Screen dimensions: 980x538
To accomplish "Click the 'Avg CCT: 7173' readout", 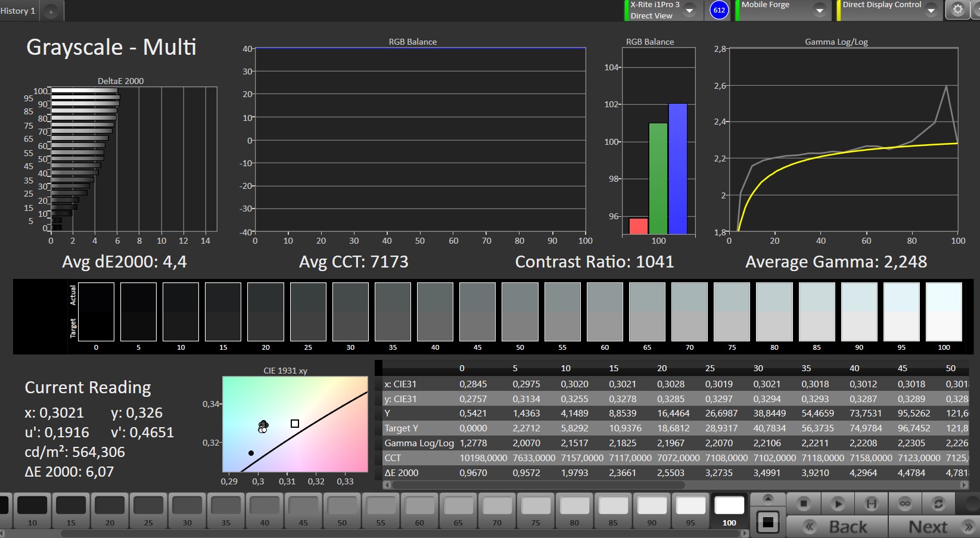I will [x=354, y=262].
